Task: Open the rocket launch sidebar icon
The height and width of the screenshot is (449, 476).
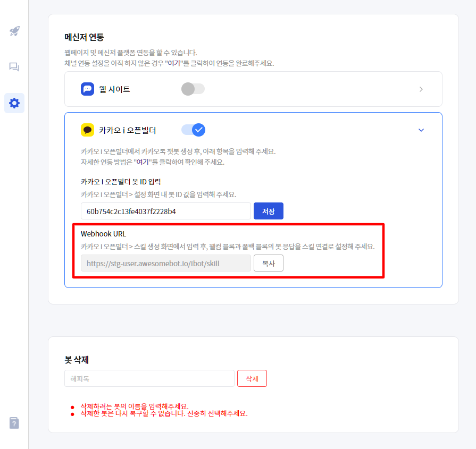Action: (14, 31)
